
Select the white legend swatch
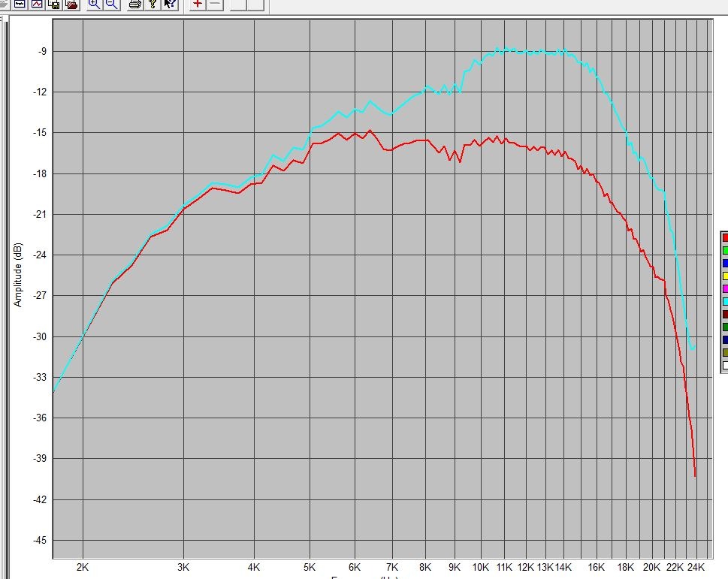tap(725, 365)
